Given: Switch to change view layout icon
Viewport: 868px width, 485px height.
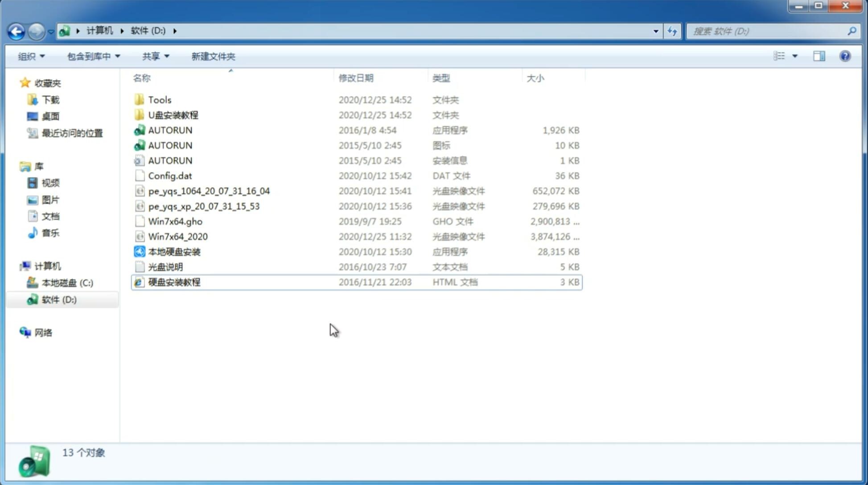Looking at the screenshot, I should 785,56.
